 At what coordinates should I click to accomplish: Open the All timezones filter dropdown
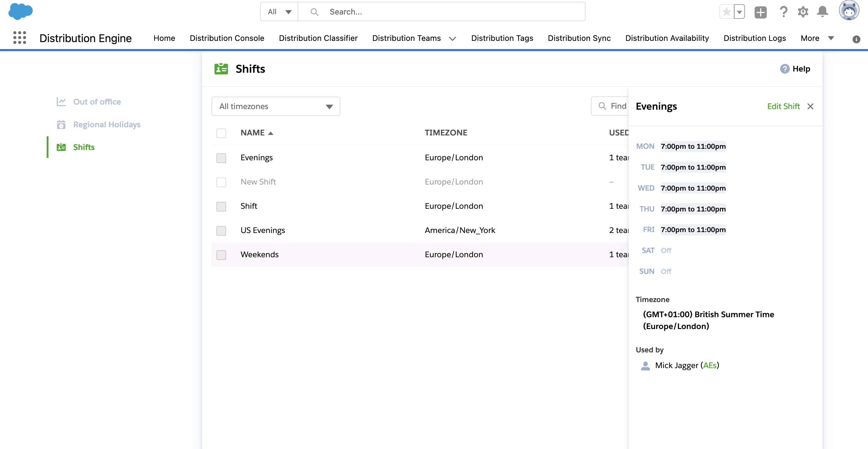275,106
